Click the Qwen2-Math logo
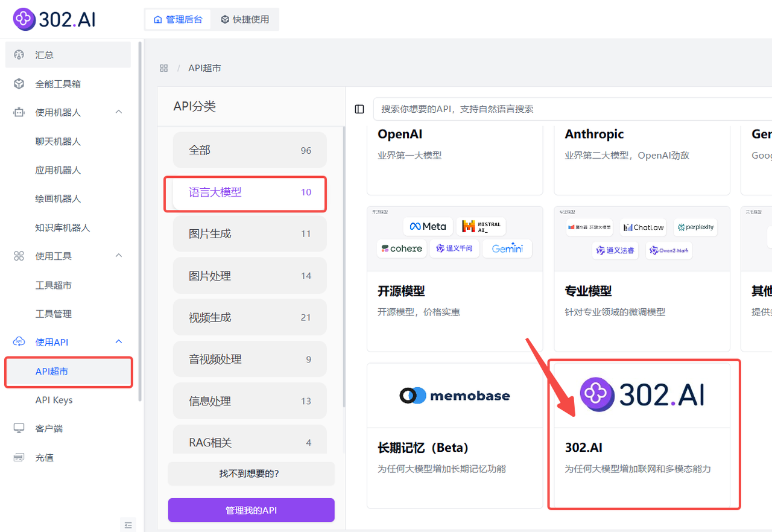 669,250
